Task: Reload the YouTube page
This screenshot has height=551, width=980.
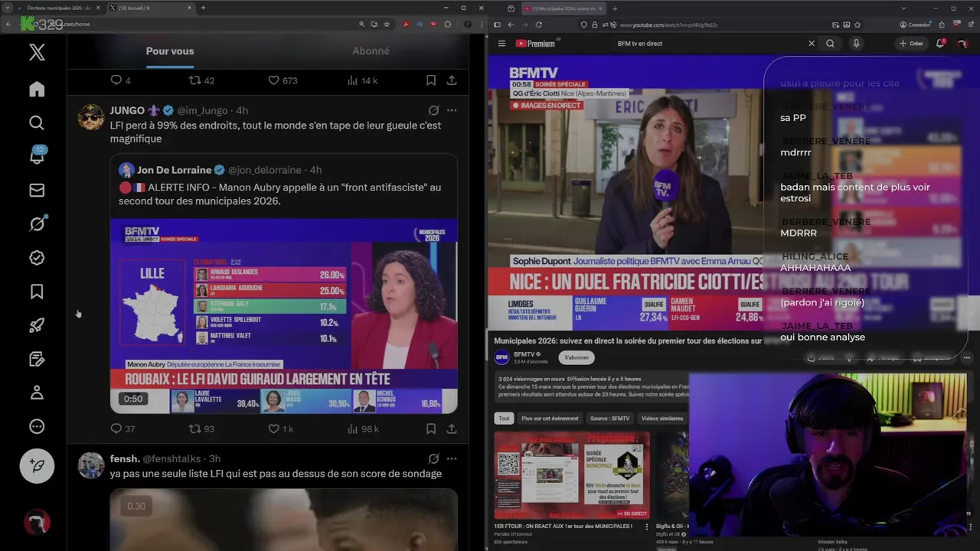Action: (x=539, y=24)
